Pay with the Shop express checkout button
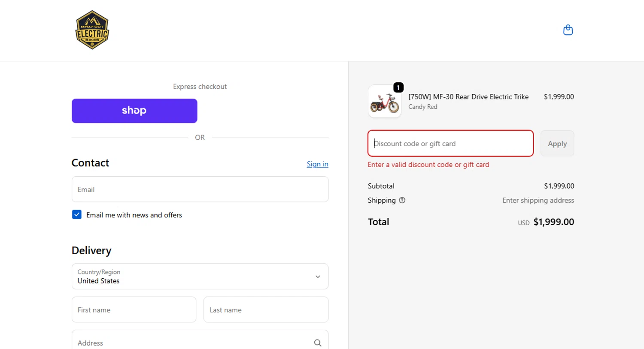This screenshot has width=644, height=349. pyautogui.click(x=134, y=111)
